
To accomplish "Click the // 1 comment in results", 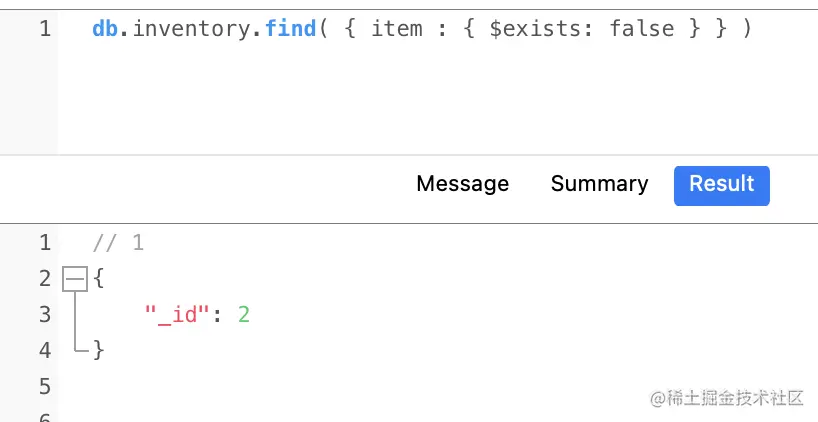I will 118,243.
